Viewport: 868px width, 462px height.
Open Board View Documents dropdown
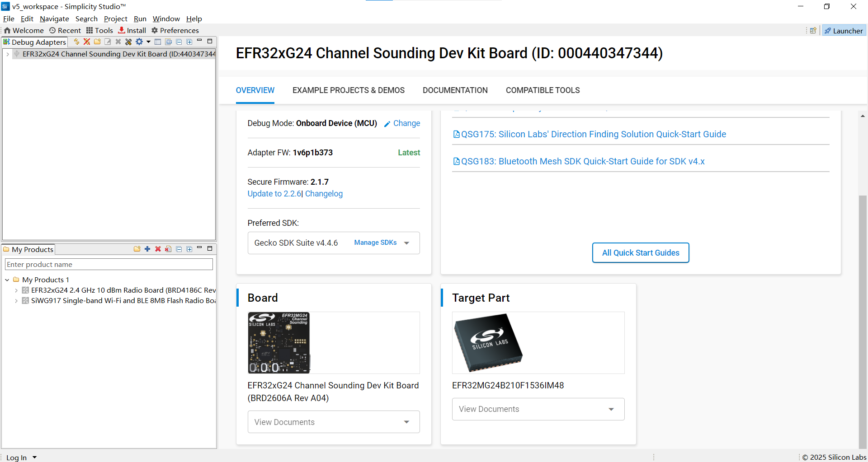(334, 422)
